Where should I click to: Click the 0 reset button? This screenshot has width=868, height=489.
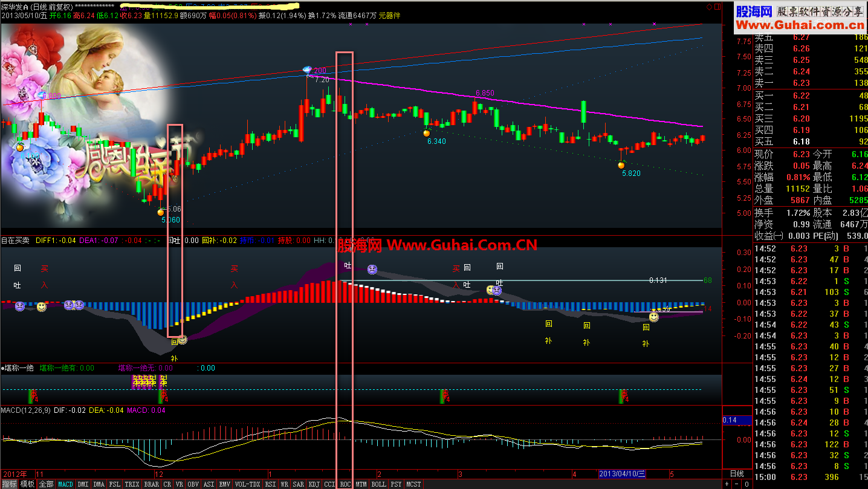click(747, 484)
